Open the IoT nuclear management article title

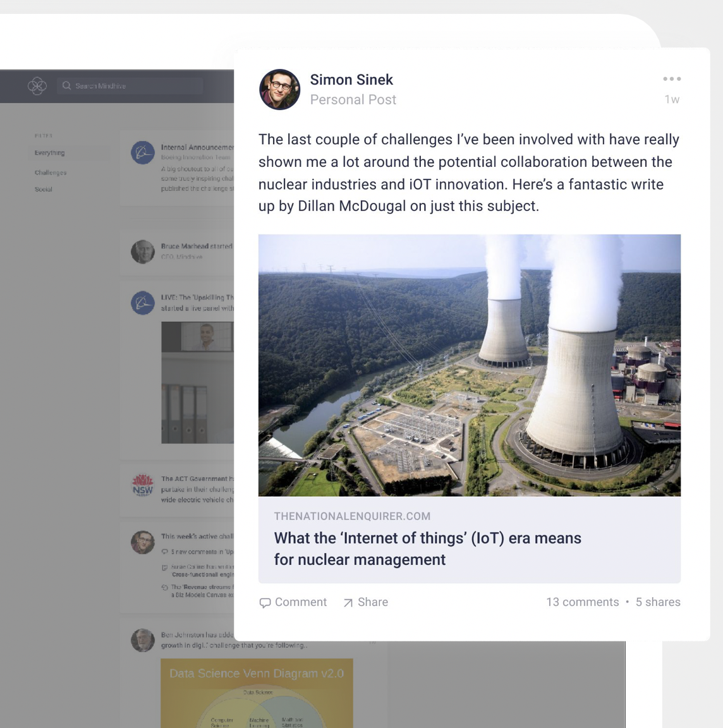[x=427, y=549]
